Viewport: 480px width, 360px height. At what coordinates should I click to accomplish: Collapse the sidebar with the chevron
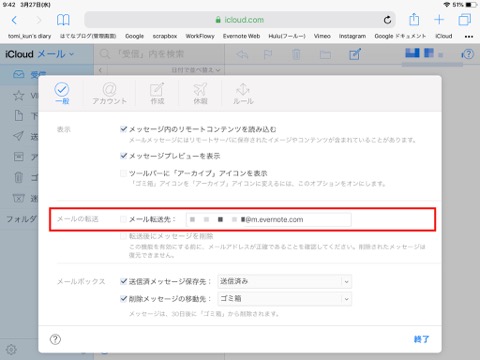coord(100,70)
